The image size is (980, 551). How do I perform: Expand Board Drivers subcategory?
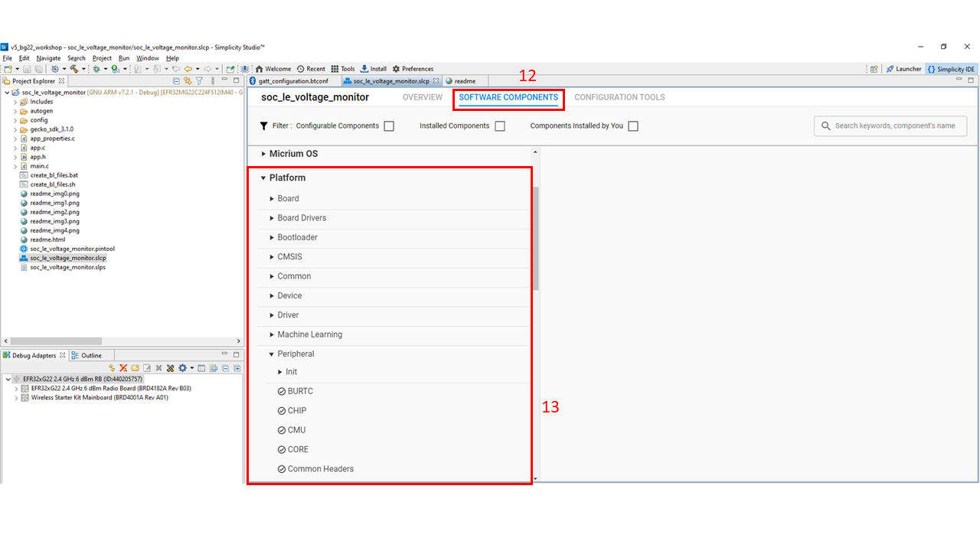(272, 218)
